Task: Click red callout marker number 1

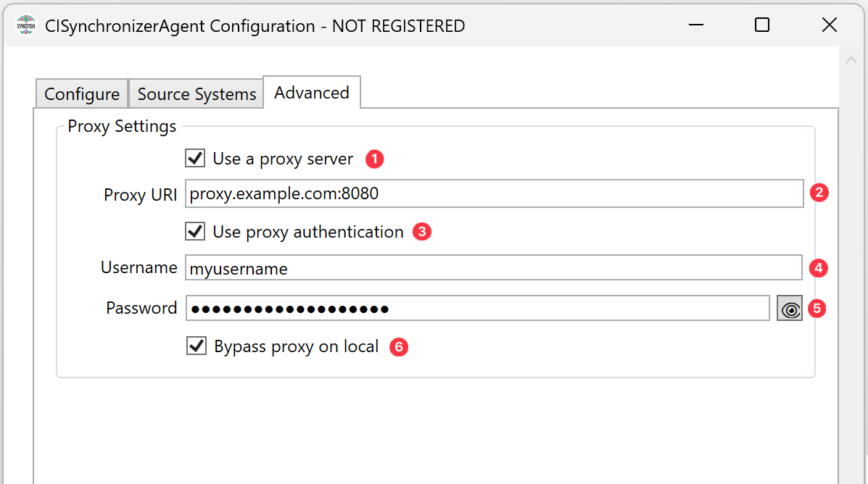Action: coord(374,159)
